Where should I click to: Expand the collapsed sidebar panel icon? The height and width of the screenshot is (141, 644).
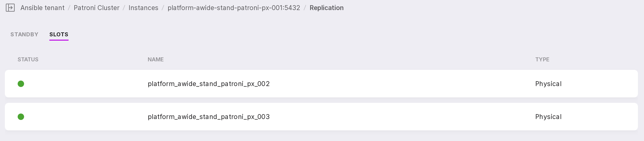click(10, 8)
